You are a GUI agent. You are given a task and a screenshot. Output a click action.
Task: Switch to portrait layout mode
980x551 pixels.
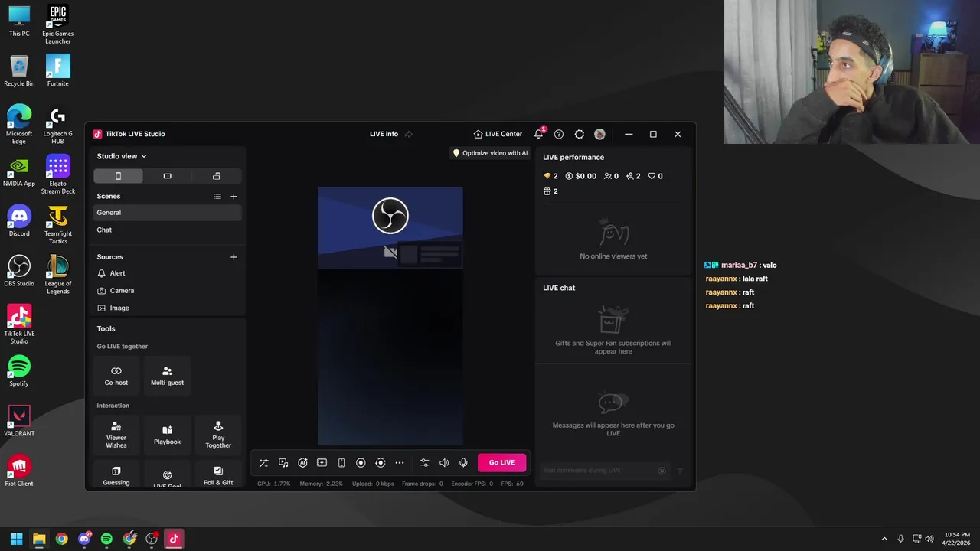(x=118, y=176)
